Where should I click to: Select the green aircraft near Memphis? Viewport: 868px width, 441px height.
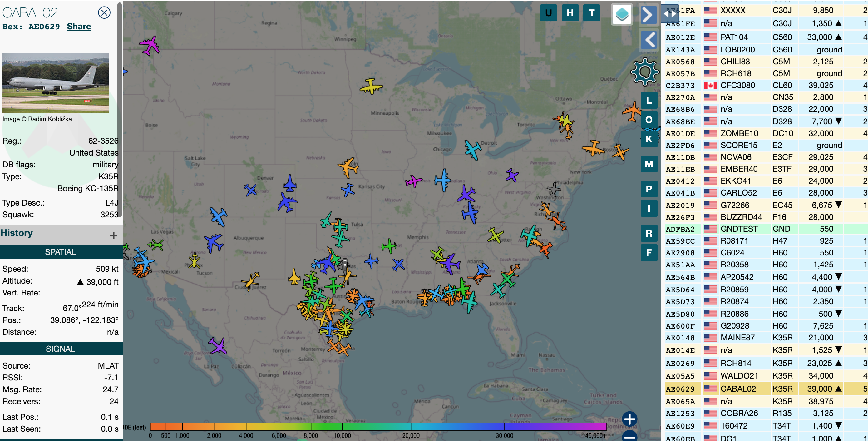pyautogui.click(x=389, y=246)
